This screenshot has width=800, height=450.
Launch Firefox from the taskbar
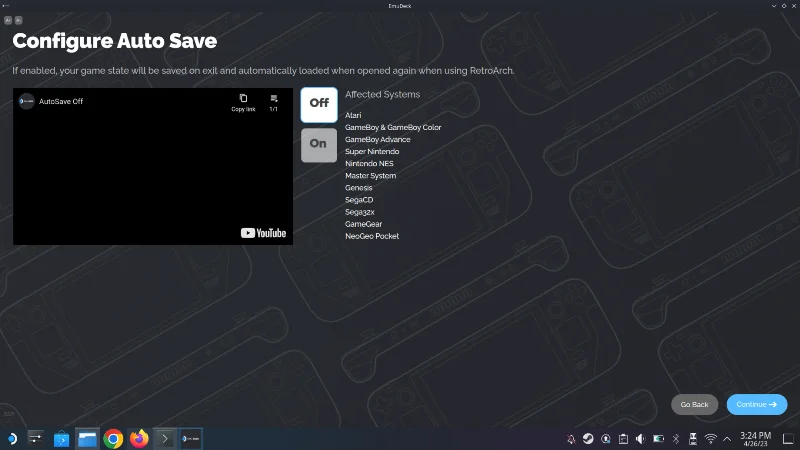click(x=139, y=439)
